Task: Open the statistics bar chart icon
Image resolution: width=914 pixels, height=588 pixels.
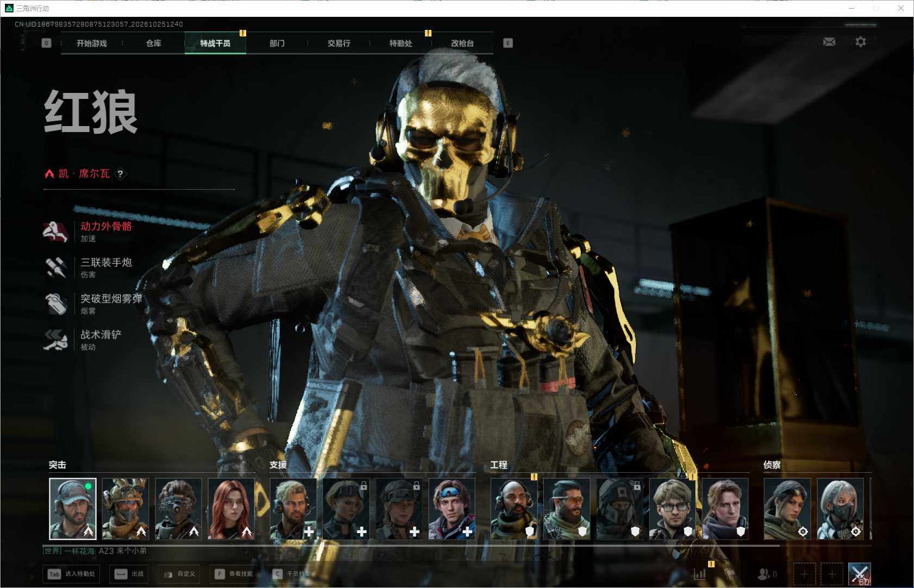Action: coord(700,573)
